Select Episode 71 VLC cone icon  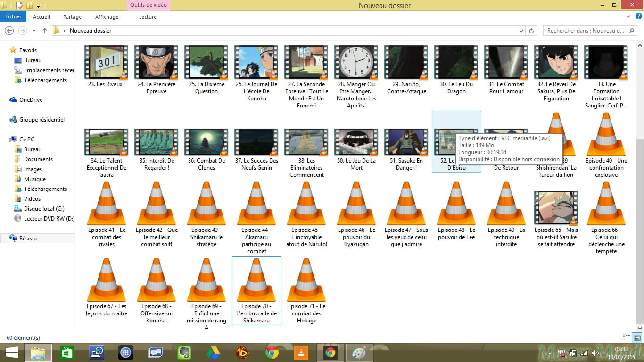(x=306, y=280)
